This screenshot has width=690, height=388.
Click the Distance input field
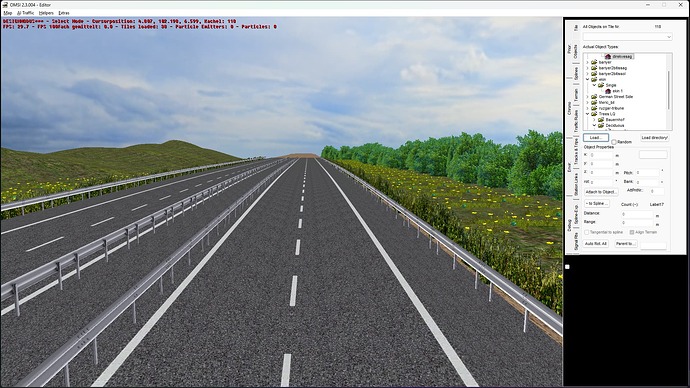(637, 214)
